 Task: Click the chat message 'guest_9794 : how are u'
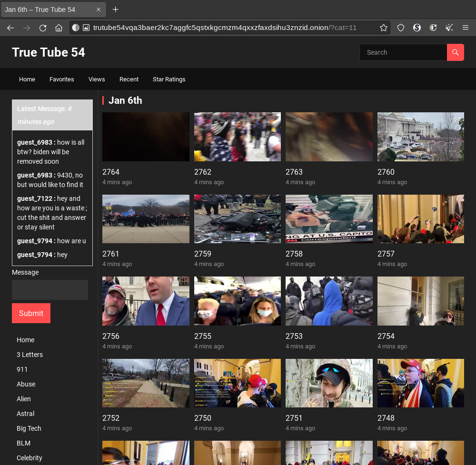click(x=51, y=241)
